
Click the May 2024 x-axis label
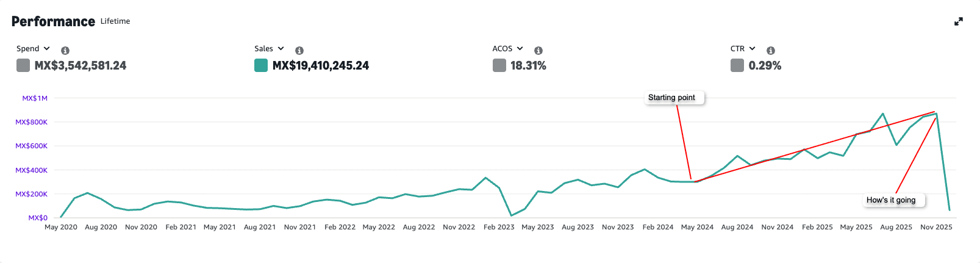click(x=697, y=227)
